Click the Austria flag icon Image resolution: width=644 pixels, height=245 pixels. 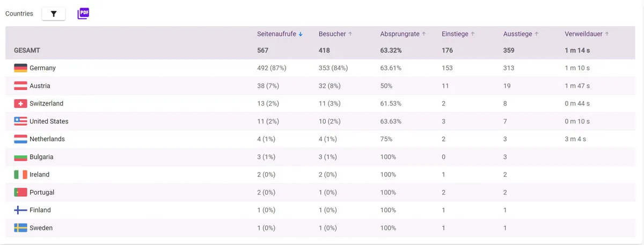20,86
